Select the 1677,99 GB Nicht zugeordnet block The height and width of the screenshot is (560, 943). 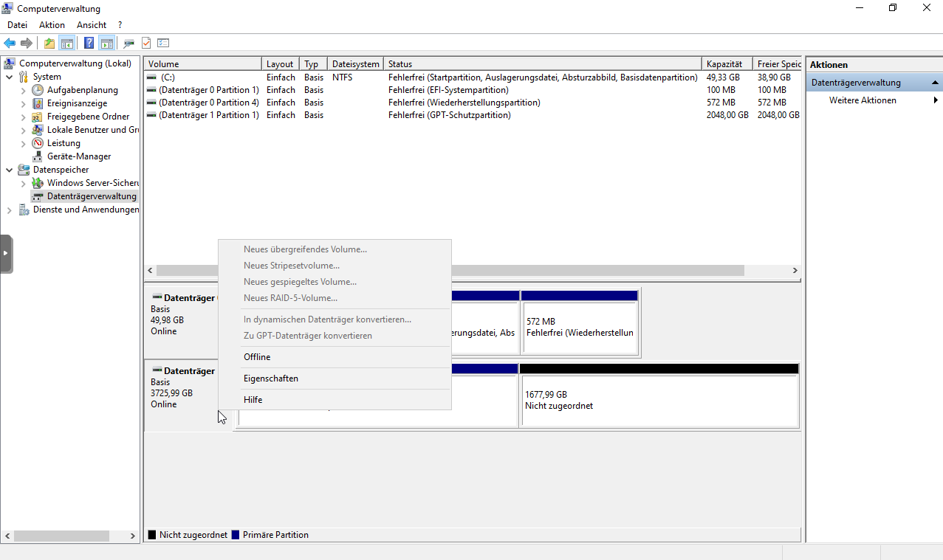point(659,395)
